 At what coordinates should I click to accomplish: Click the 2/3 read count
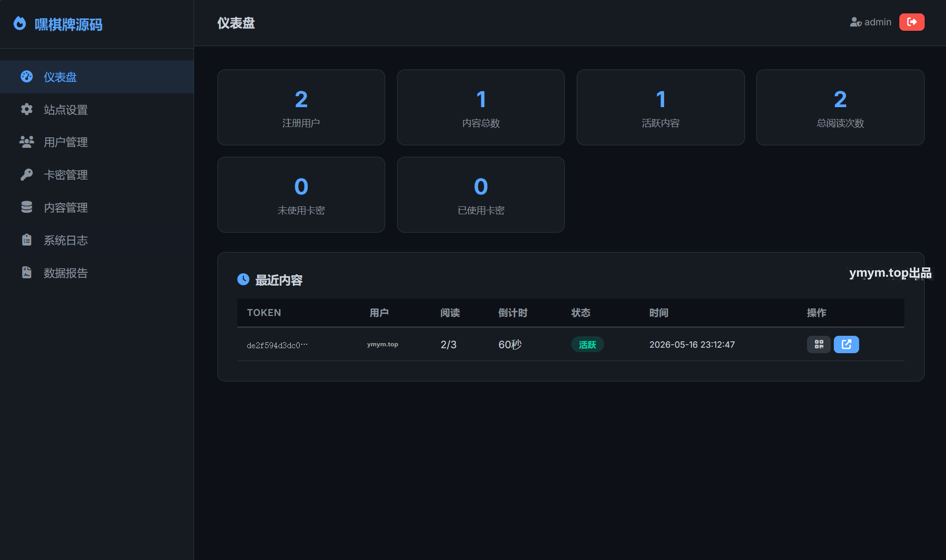449,344
